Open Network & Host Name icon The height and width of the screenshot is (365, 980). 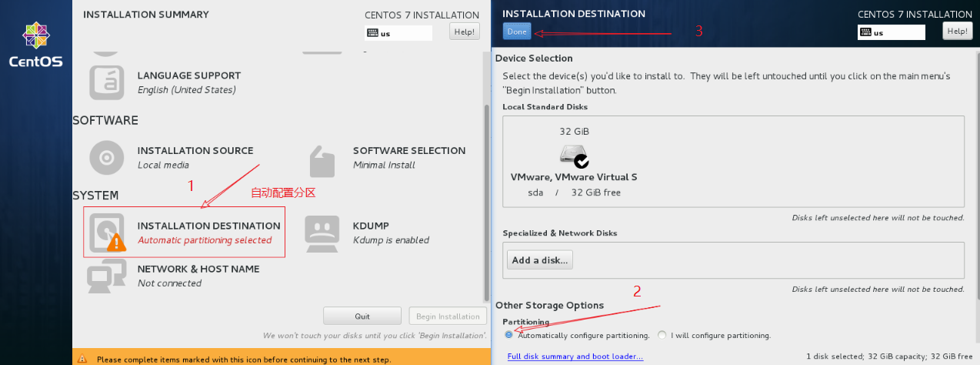(x=107, y=276)
